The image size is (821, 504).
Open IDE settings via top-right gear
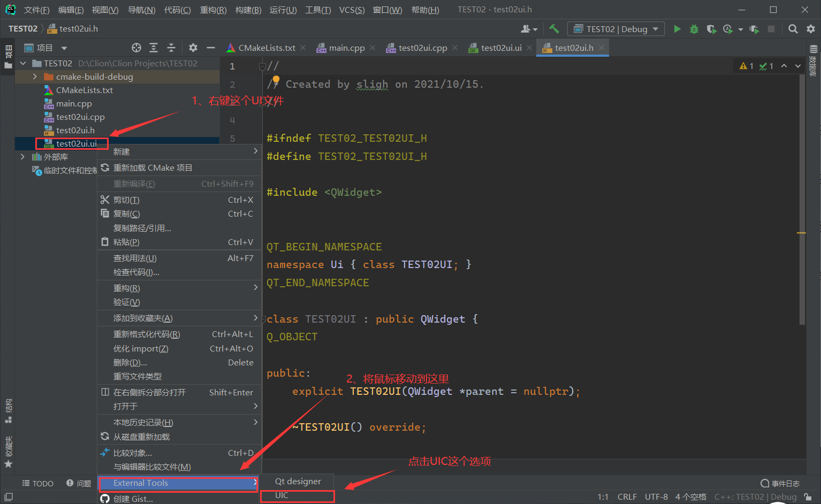[811, 28]
